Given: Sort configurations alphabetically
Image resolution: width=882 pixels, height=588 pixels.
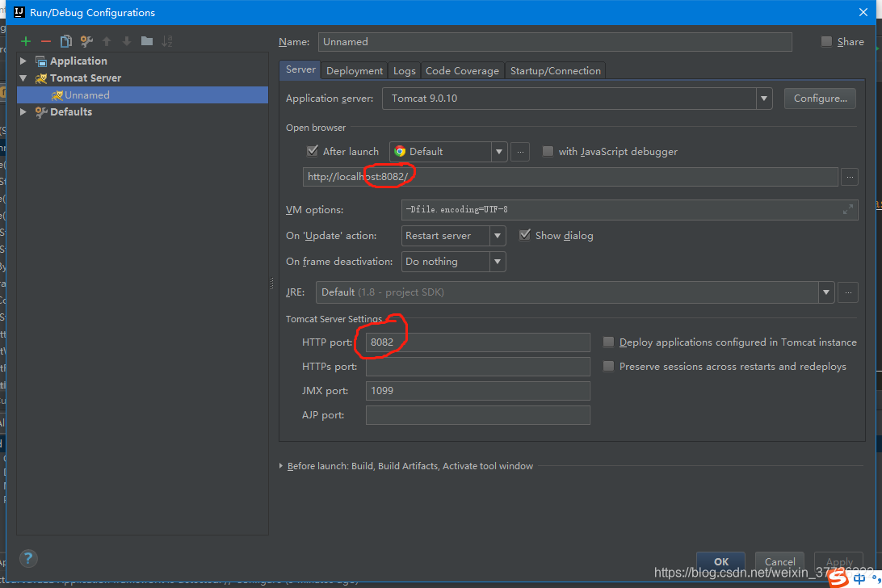Looking at the screenshot, I should click(167, 41).
